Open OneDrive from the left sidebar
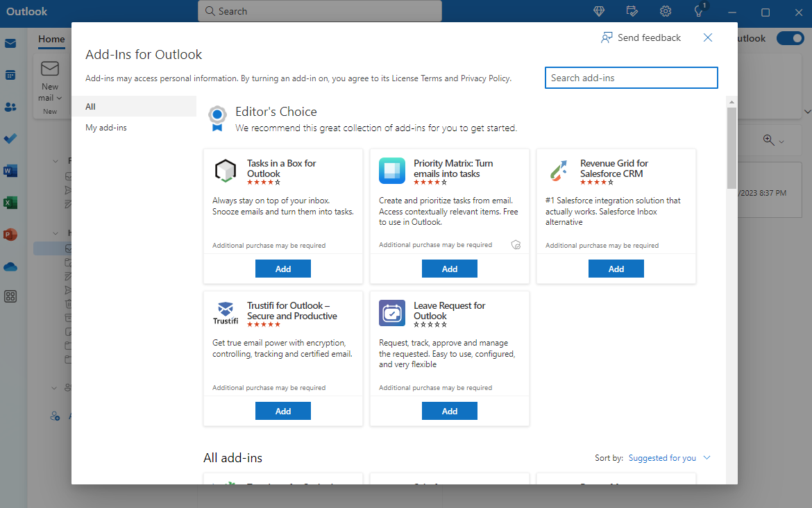The height and width of the screenshot is (508, 812). coord(10,266)
